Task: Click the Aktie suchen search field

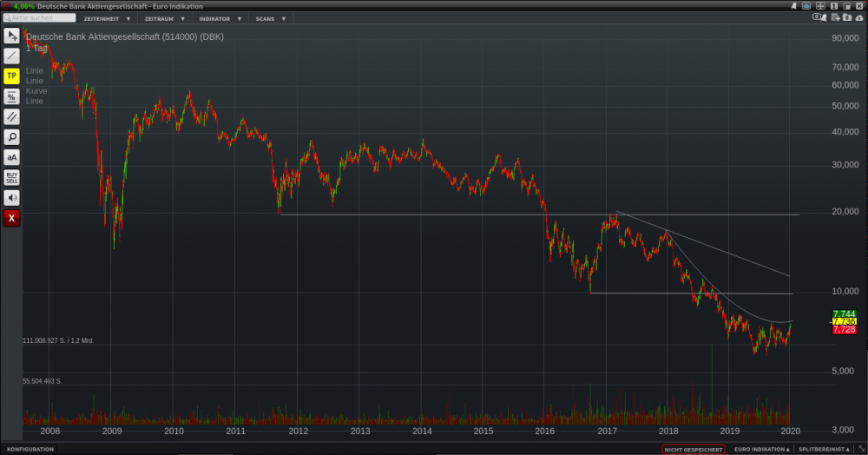Action: 39,18
